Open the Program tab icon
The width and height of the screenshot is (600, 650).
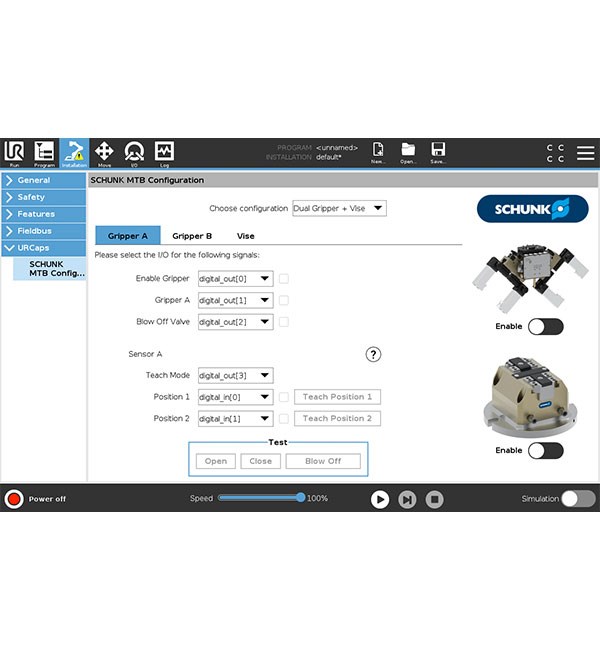pyautogui.click(x=44, y=153)
